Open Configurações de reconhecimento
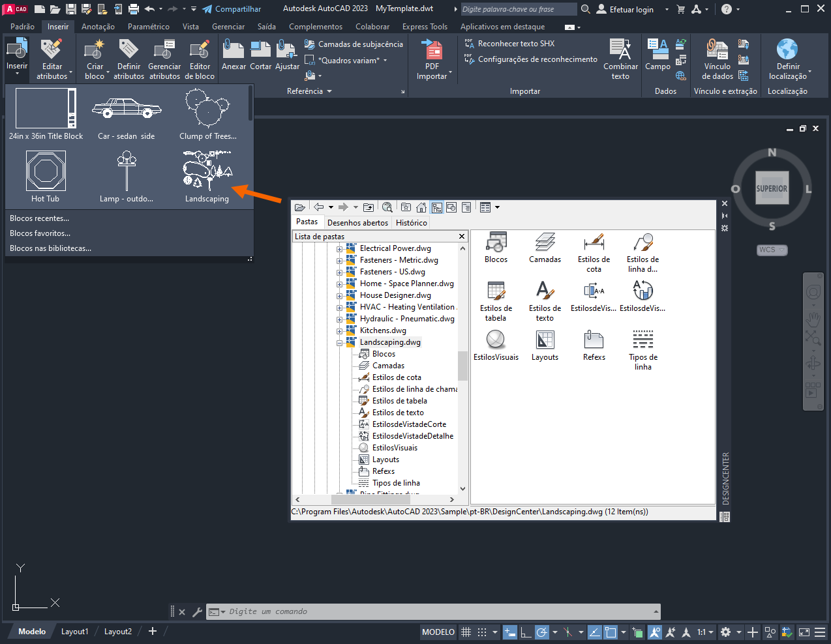The image size is (831, 644). [530, 59]
